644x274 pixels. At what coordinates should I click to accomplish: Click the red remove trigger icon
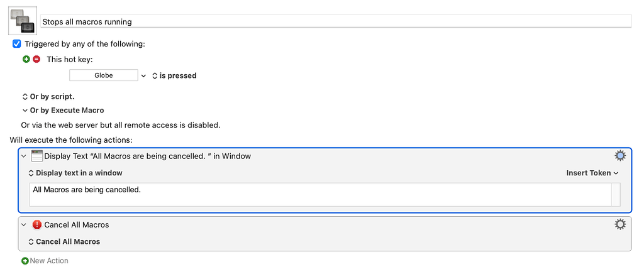pos(36,60)
